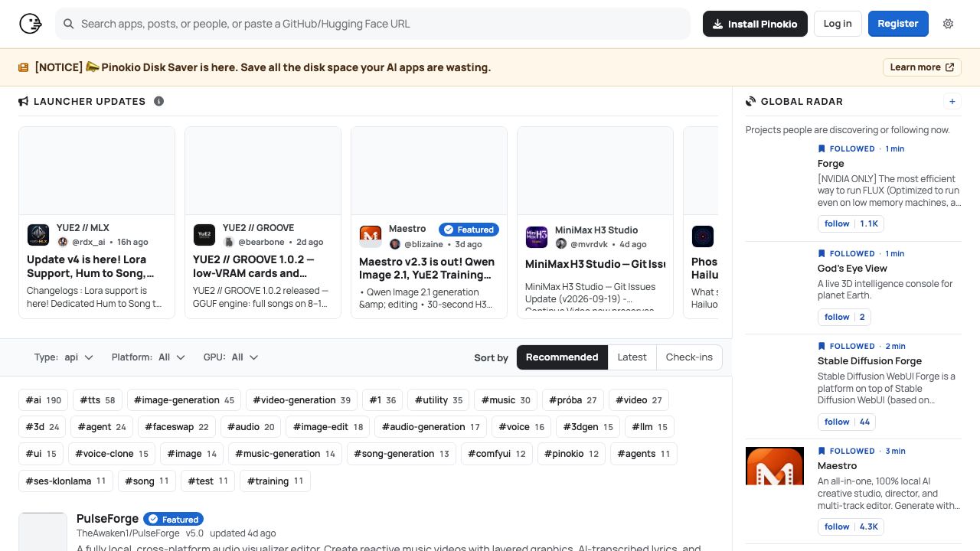This screenshot has width=980, height=551.
Task: Sort by Latest
Action: 632,357
